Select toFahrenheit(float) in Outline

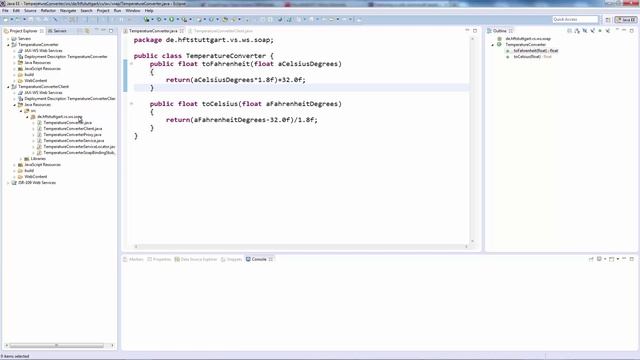pyautogui.click(x=535, y=51)
